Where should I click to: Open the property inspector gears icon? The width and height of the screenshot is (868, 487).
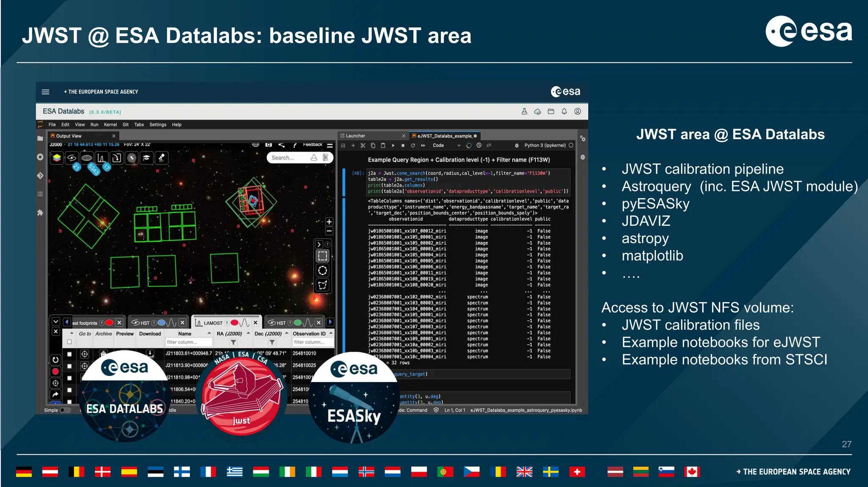pyautogui.click(x=583, y=139)
